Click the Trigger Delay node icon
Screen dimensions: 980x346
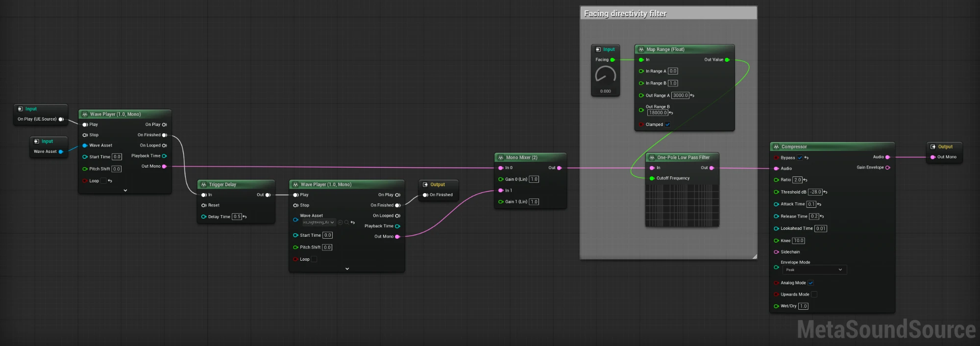coord(204,184)
